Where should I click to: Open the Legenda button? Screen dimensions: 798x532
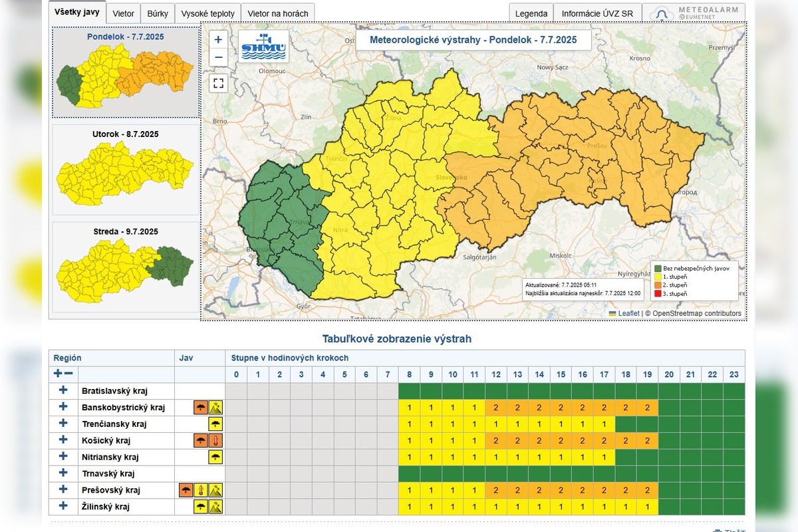[531, 13]
